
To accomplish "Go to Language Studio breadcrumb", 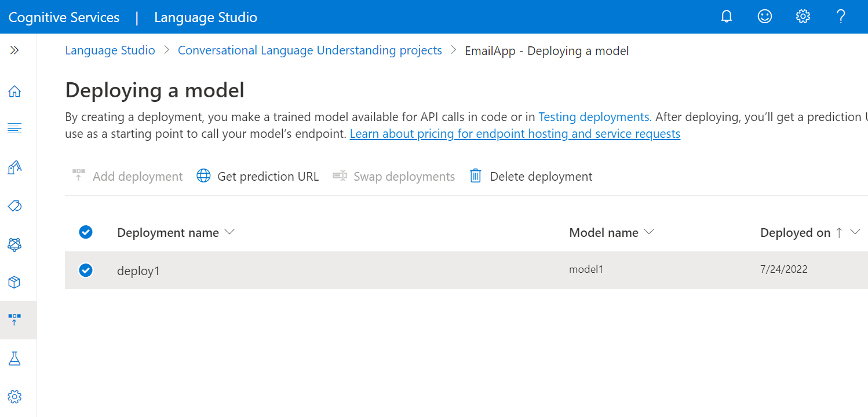I will (110, 50).
